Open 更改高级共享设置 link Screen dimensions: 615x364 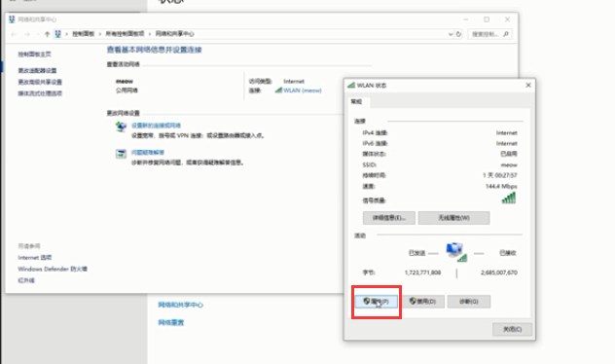click(x=40, y=82)
